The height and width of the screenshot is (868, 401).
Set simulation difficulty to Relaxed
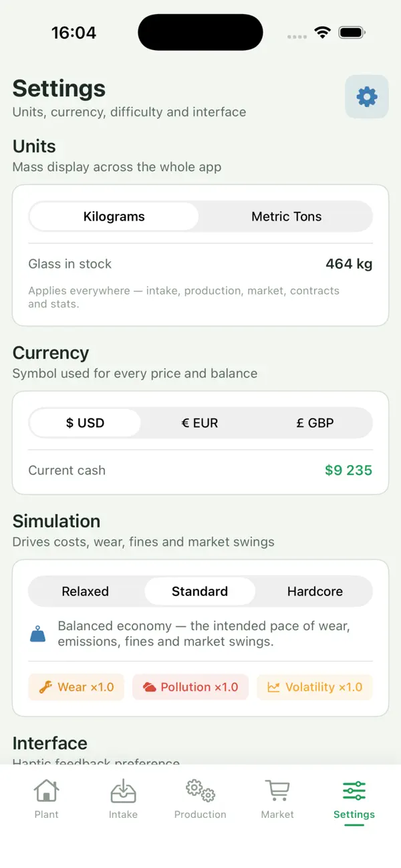coord(86,591)
